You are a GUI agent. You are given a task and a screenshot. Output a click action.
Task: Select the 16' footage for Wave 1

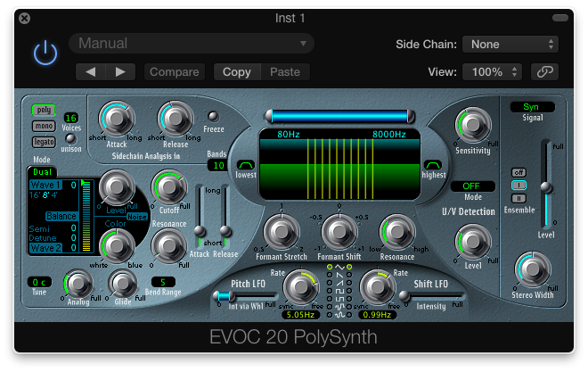[x=34, y=195]
